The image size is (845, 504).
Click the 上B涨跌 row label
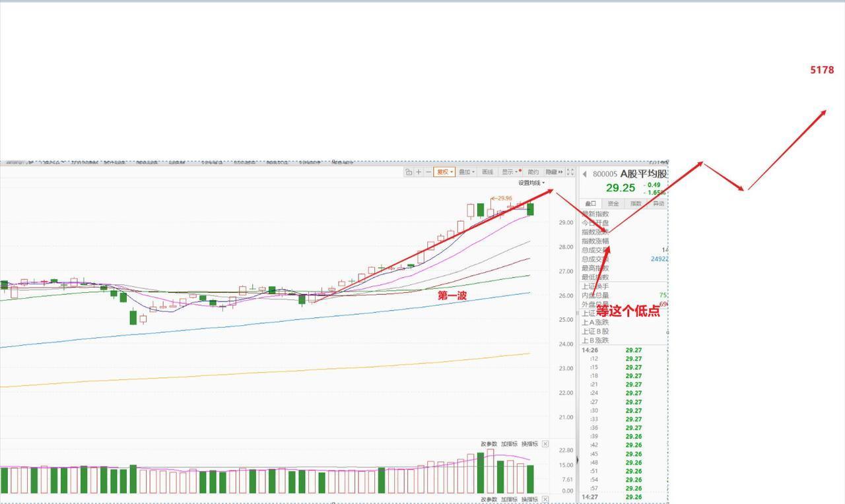pos(595,340)
